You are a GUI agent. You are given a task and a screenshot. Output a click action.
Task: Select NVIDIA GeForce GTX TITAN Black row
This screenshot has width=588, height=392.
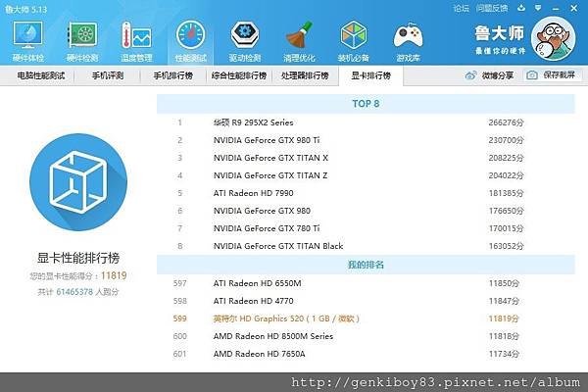click(x=366, y=246)
